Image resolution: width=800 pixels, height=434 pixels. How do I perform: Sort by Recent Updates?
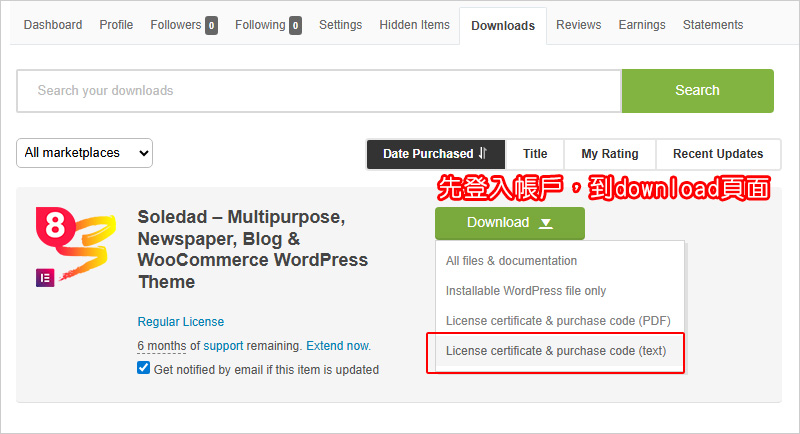pos(718,154)
